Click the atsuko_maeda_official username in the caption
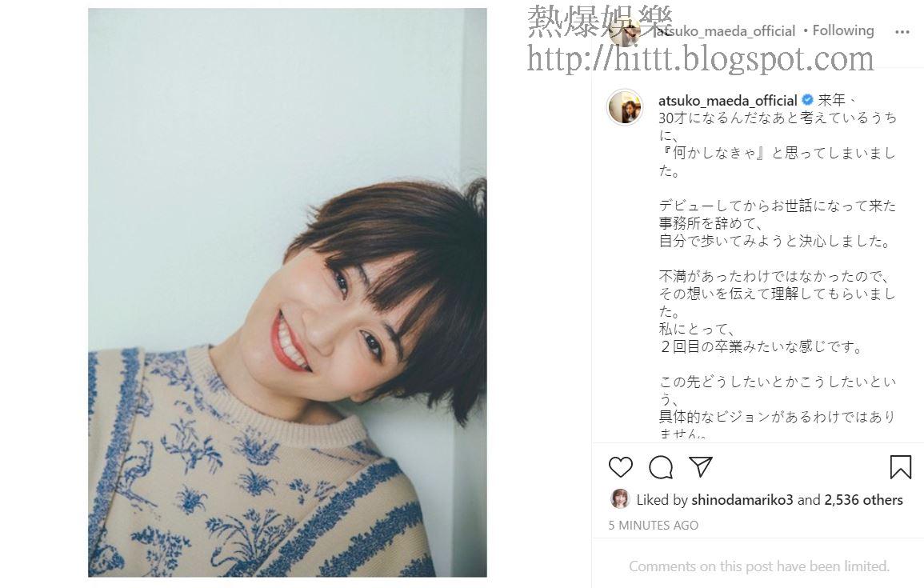924x588 pixels. click(728, 101)
